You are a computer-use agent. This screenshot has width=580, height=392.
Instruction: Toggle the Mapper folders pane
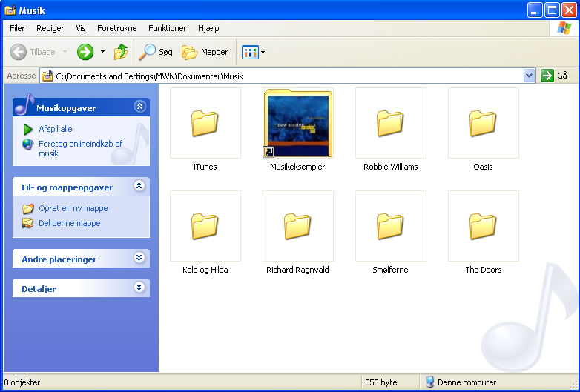click(205, 52)
